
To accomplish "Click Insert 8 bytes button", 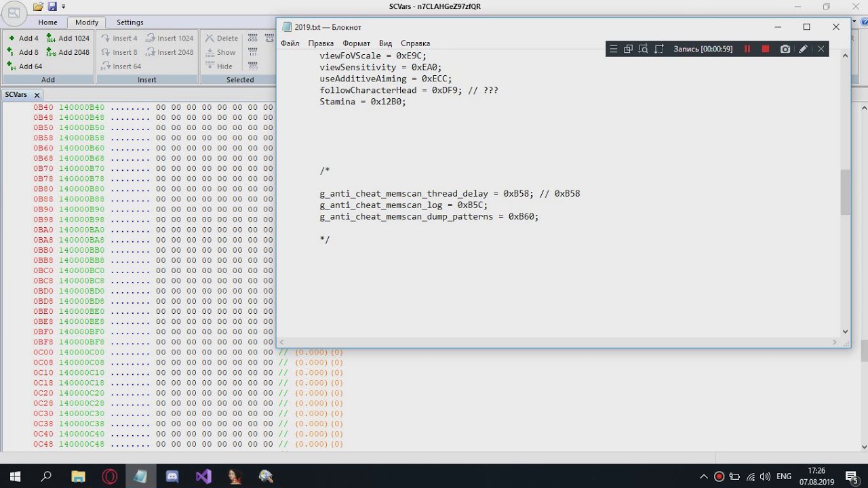I will click(x=119, y=52).
